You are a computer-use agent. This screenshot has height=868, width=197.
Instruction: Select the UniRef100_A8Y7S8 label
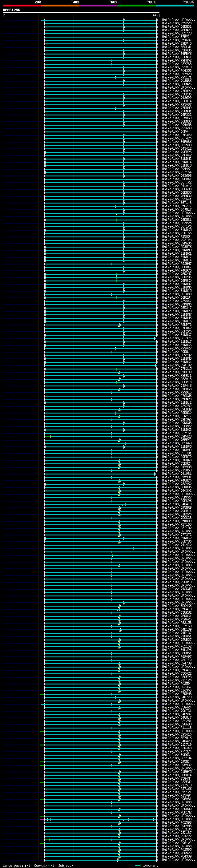click(177, 64)
